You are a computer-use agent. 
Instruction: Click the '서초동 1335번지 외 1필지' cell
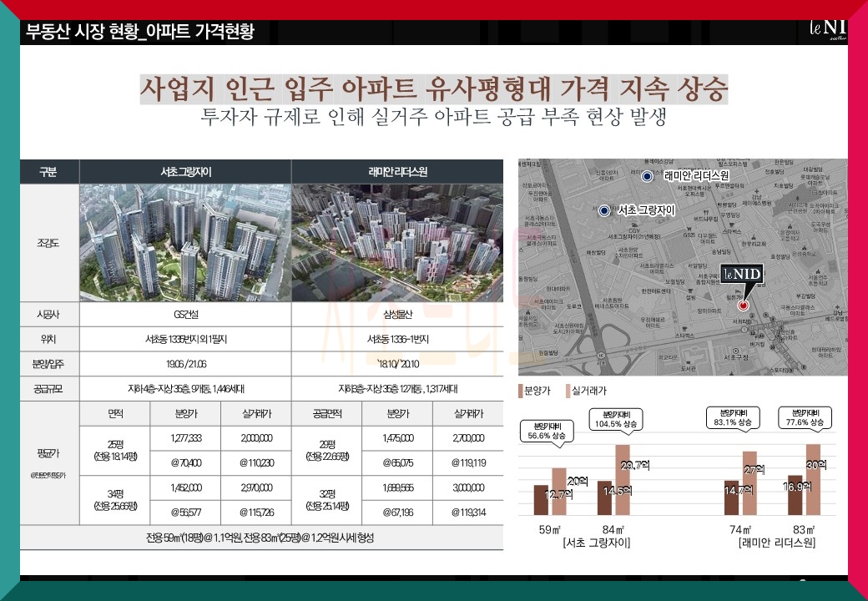click(x=185, y=339)
